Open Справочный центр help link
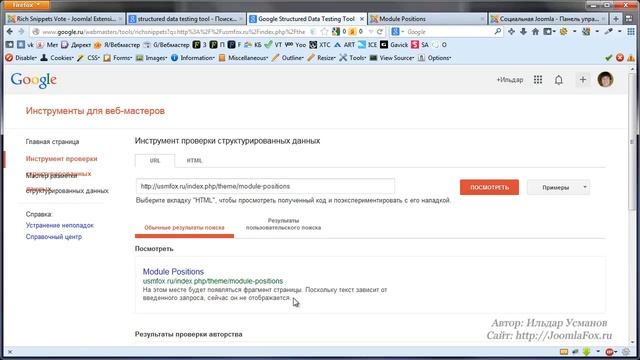 point(53,237)
